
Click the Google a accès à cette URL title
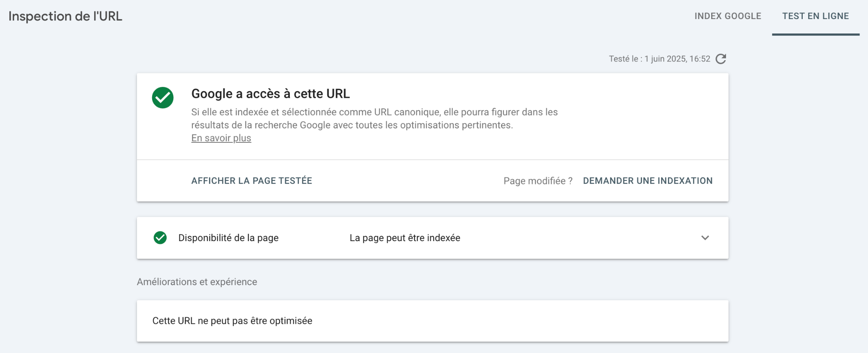tap(270, 94)
